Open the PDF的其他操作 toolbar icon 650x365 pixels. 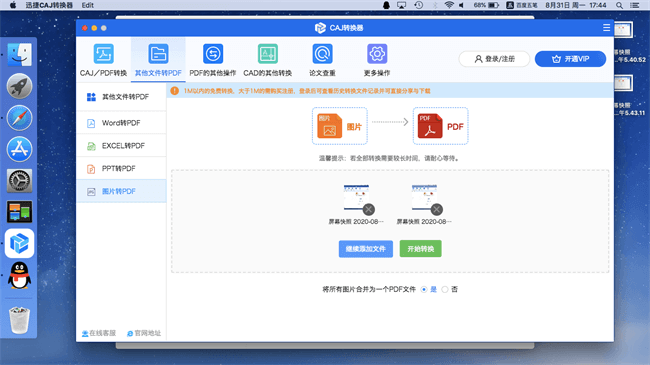213,54
